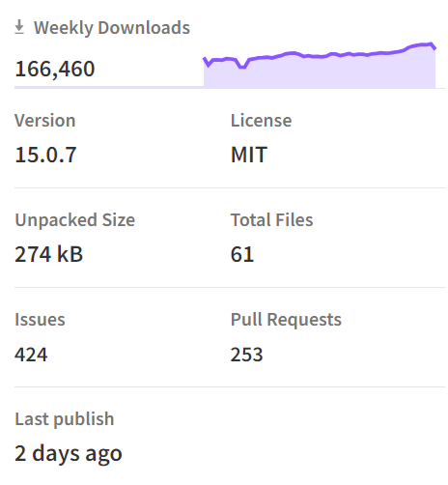
Task: Select the 2 days ago publish time
Action: (69, 454)
